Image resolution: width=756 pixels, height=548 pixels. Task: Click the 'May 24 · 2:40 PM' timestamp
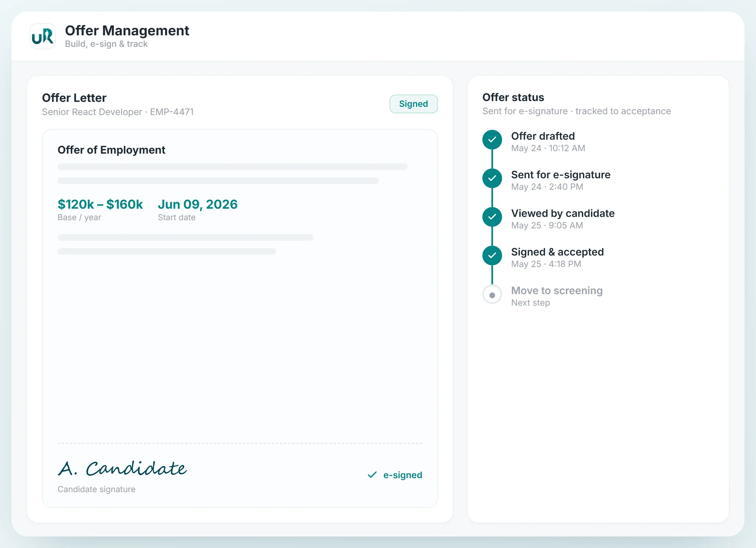(547, 187)
